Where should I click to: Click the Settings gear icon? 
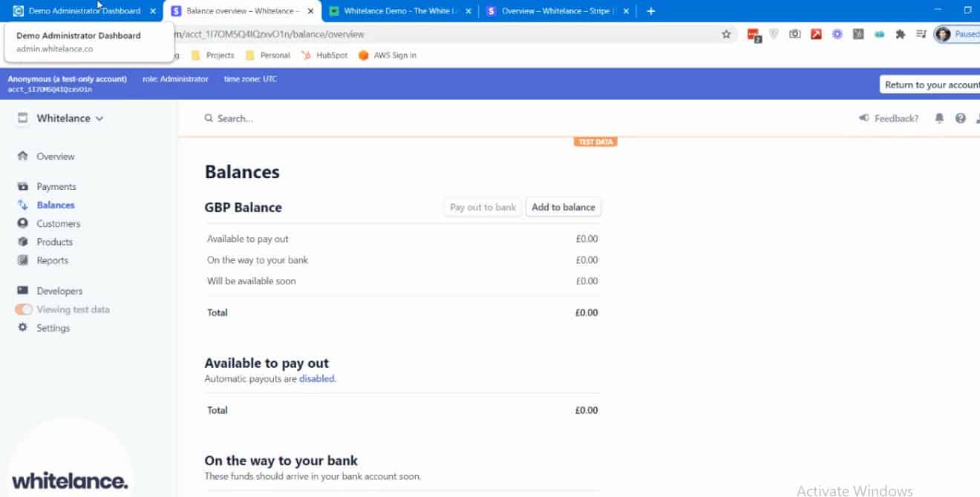(x=22, y=328)
